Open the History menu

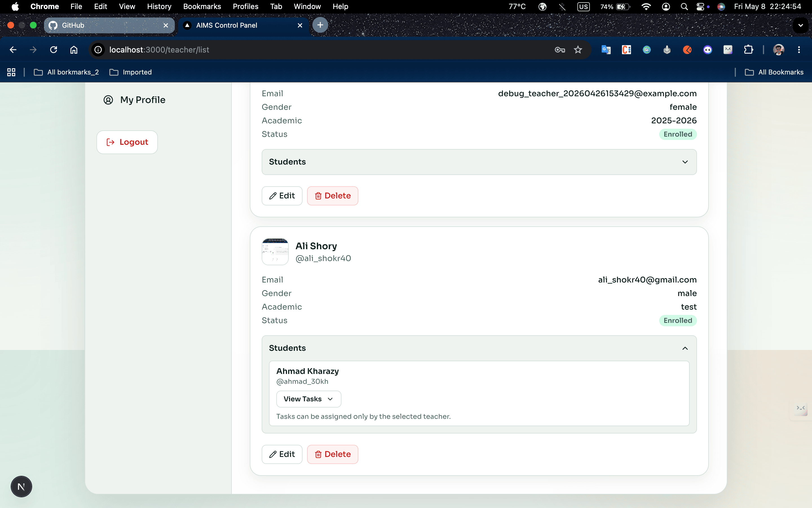click(159, 7)
